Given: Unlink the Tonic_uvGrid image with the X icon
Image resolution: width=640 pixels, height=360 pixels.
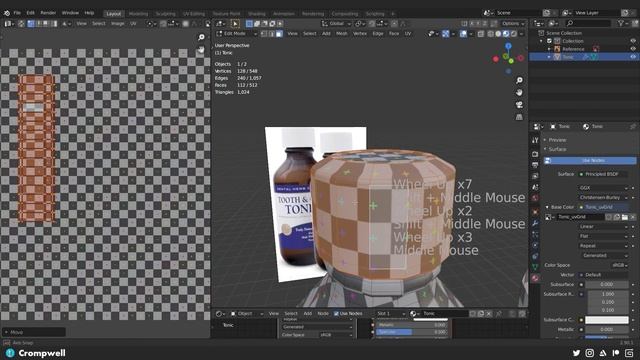Looking at the screenshot, I should pyautogui.click(x=633, y=217).
